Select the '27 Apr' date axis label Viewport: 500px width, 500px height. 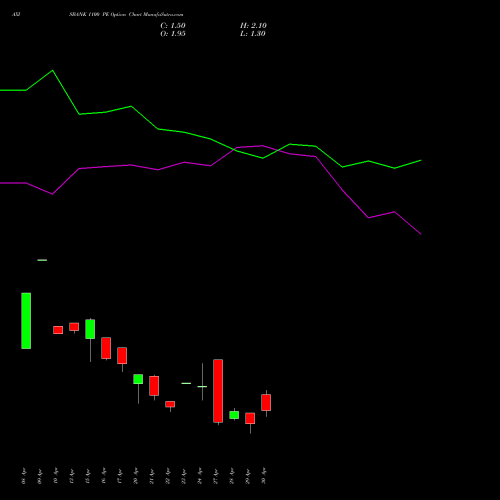point(215,476)
